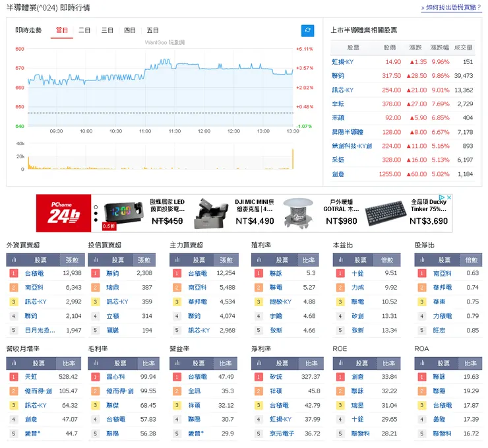Click the 19.63 value in ROA table

[471, 377]
